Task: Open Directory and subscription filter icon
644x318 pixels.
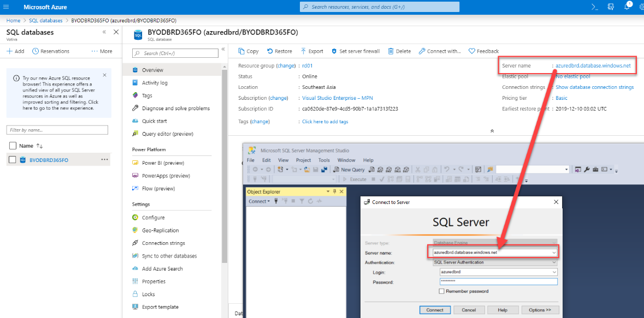Action: [611, 7]
